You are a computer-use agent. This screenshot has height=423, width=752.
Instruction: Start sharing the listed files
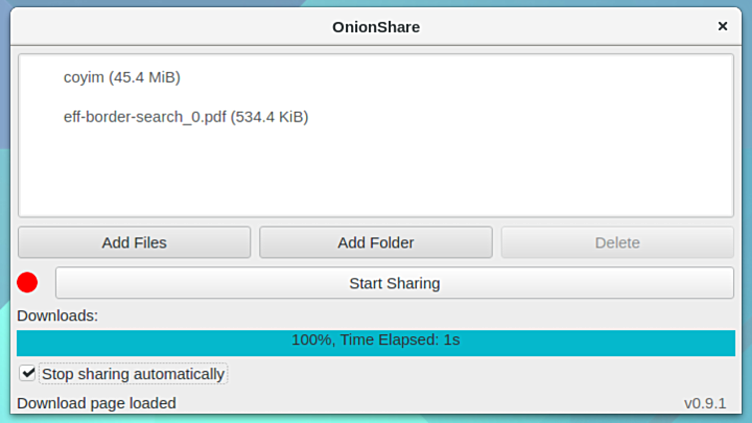click(x=394, y=283)
